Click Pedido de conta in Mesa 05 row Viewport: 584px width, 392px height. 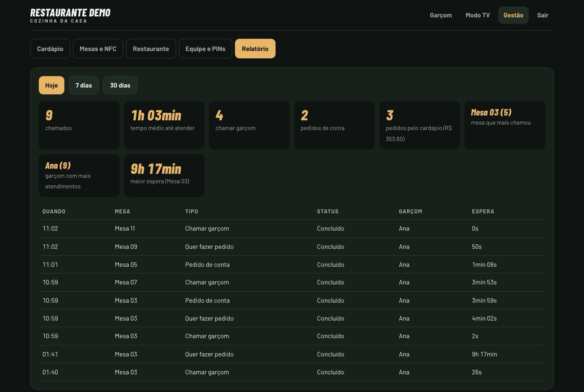[x=207, y=264]
